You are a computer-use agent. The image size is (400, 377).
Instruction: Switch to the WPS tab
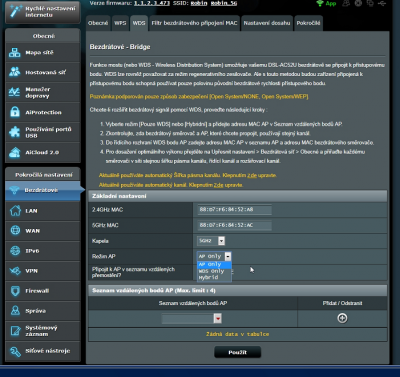pos(120,23)
